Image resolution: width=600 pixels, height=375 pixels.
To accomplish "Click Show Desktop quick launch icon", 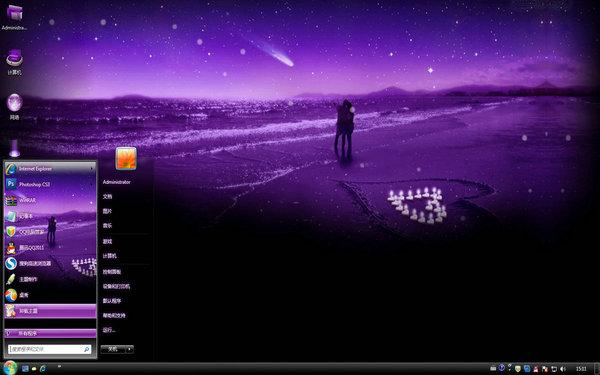I will [25, 368].
